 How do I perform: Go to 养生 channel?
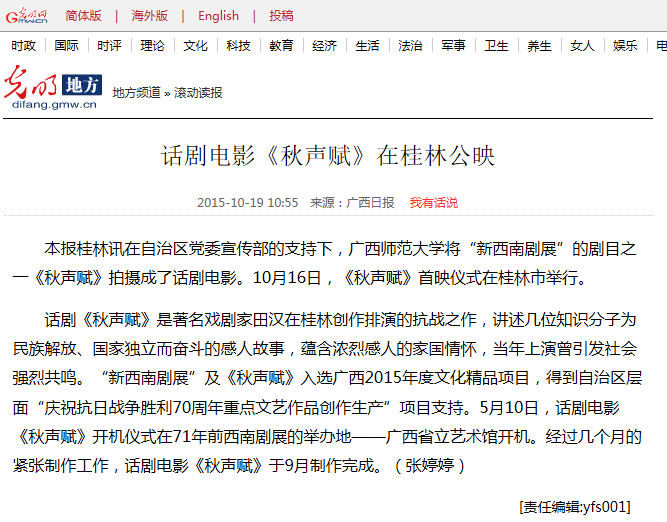(539, 45)
